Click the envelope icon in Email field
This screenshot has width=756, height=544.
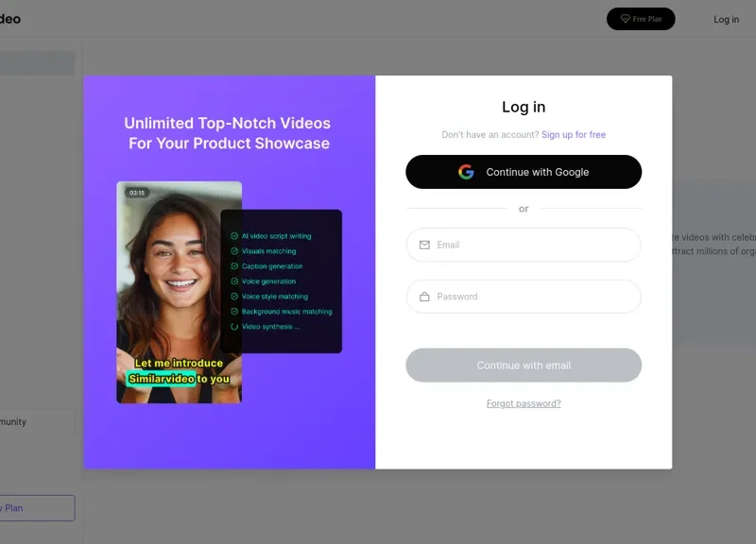[424, 245]
